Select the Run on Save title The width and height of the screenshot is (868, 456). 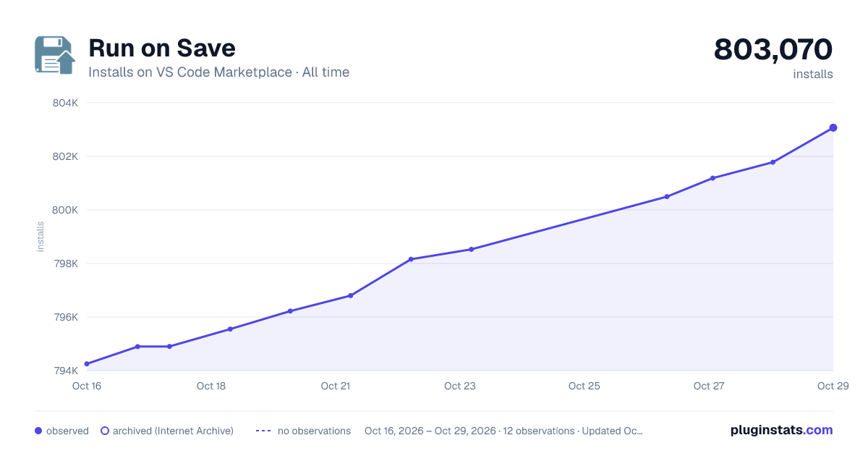point(162,48)
